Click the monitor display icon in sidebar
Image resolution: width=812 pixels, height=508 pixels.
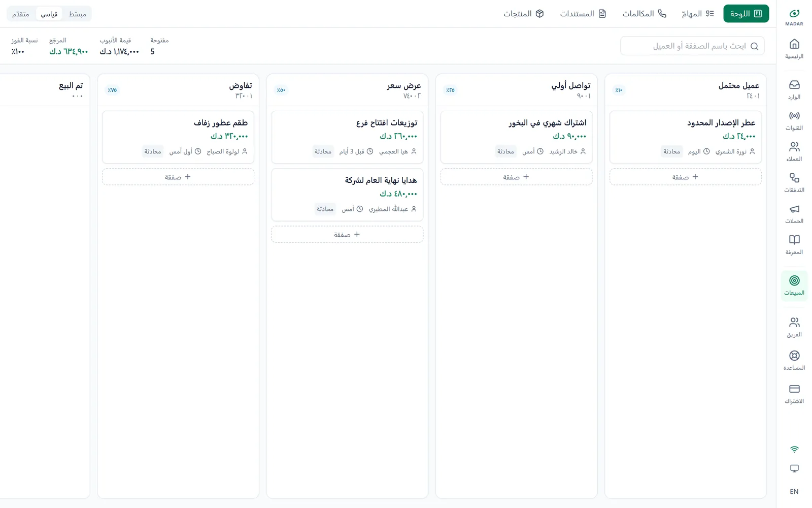pos(795,468)
